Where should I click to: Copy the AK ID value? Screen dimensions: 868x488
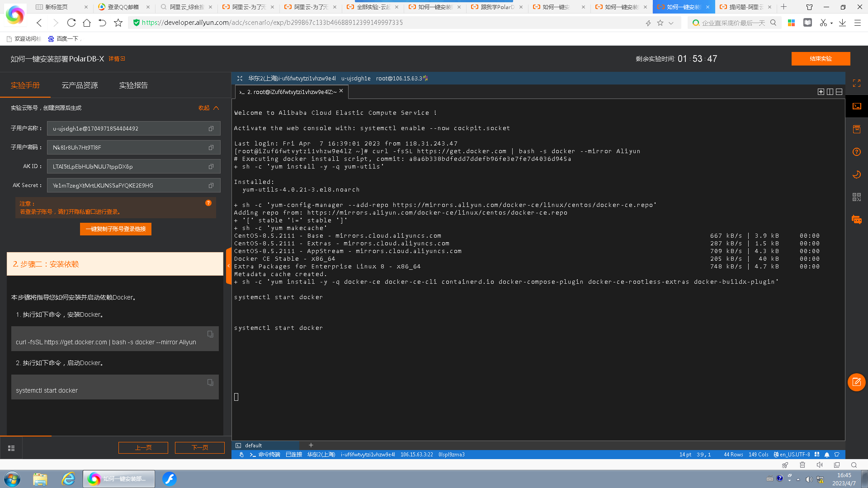pyautogui.click(x=211, y=167)
